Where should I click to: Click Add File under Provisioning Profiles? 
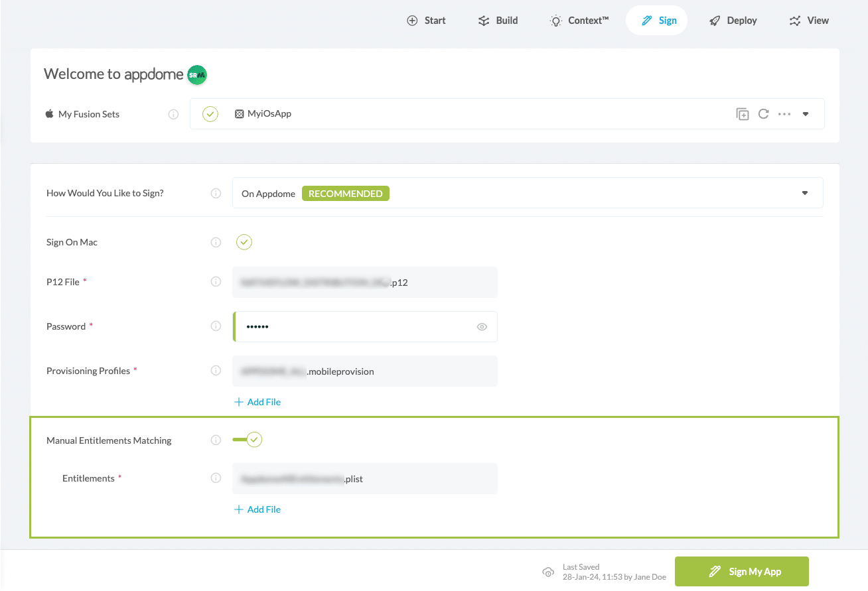257,402
